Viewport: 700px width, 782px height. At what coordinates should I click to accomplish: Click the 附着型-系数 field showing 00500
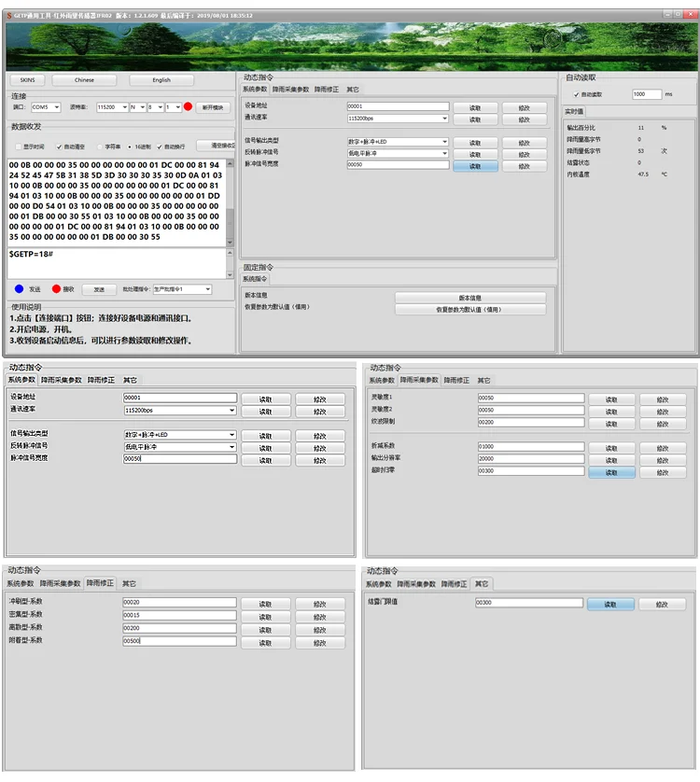point(179,641)
